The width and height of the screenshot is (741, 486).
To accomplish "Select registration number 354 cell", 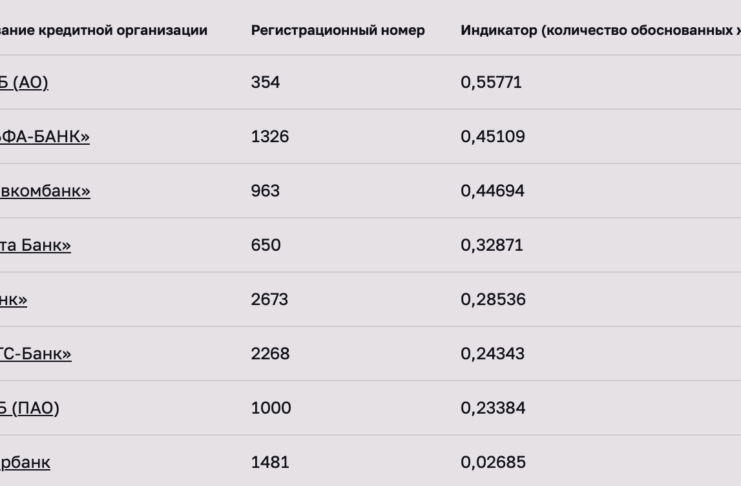I will pyautogui.click(x=266, y=82).
